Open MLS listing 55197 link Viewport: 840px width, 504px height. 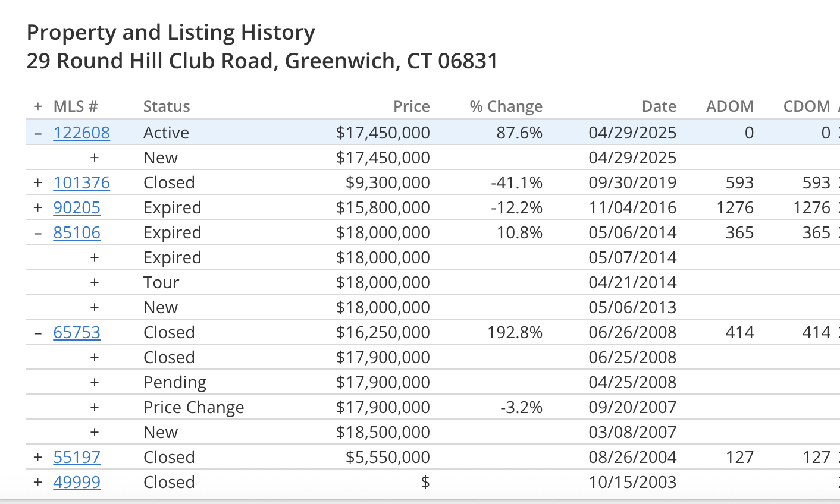tap(77, 457)
